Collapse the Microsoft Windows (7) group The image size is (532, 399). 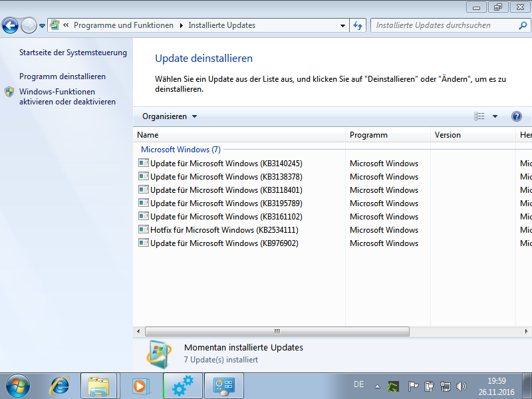tap(181, 150)
